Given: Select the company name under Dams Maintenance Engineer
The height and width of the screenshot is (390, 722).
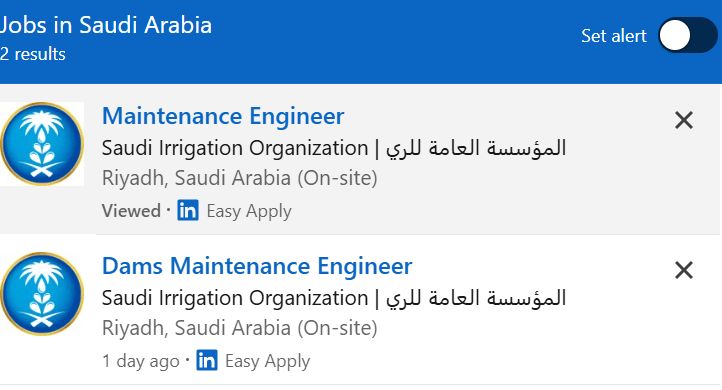Looking at the screenshot, I should click(x=334, y=298).
